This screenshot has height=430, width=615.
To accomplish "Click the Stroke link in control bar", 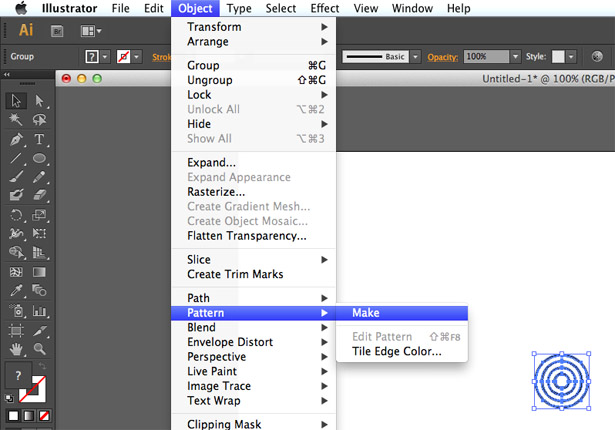I will click(x=161, y=57).
